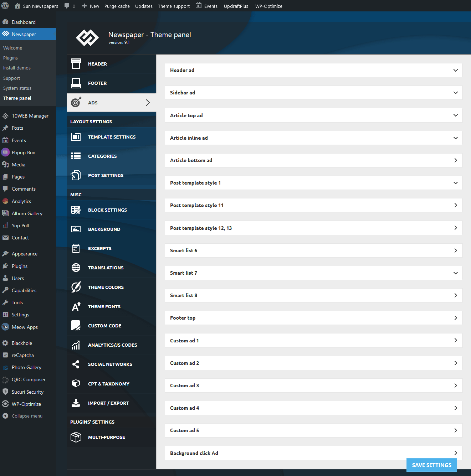The height and width of the screenshot is (476, 471).
Task: Click the Post Settings icon
Action: 76,175
